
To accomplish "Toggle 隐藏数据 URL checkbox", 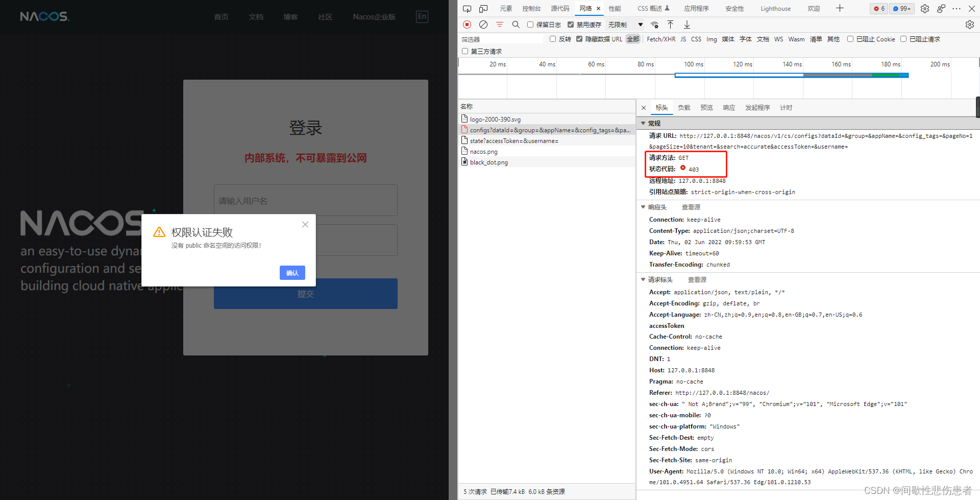I will [x=579, y=39].
